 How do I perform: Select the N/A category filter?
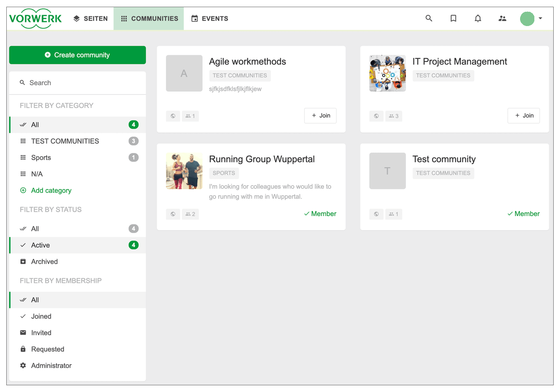[x=37, y=174]
